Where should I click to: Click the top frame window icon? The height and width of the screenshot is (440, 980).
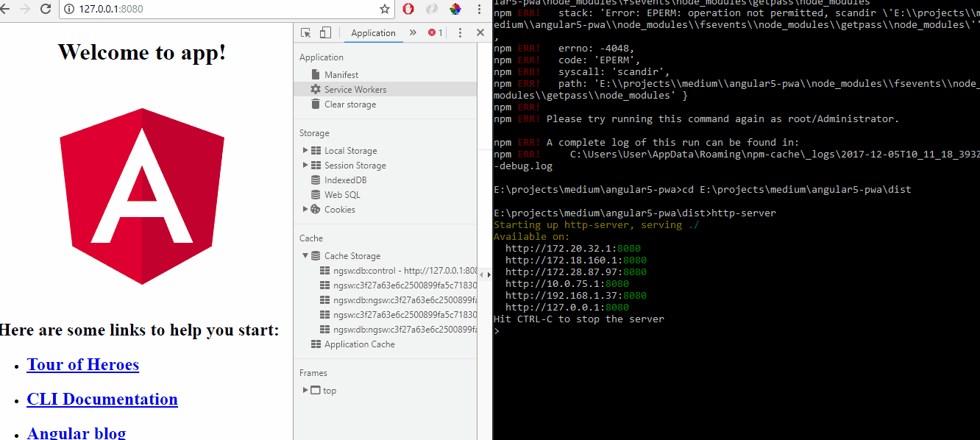316,390
